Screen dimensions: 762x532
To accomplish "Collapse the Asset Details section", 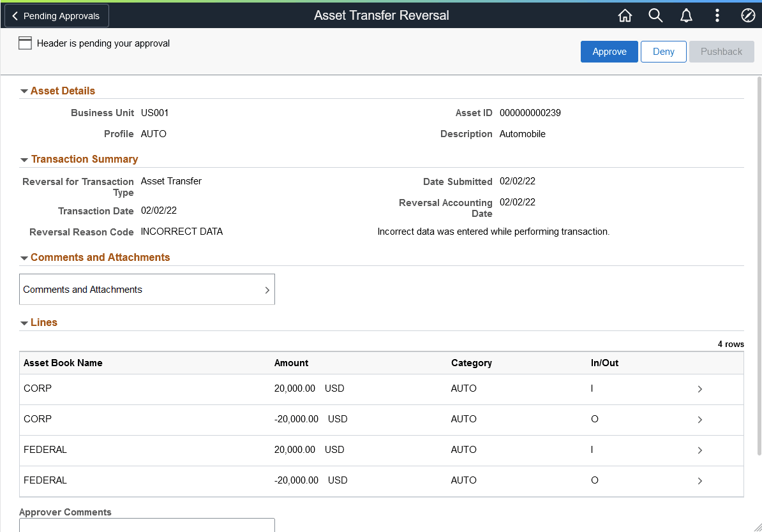I will click(x=24, y=90).
